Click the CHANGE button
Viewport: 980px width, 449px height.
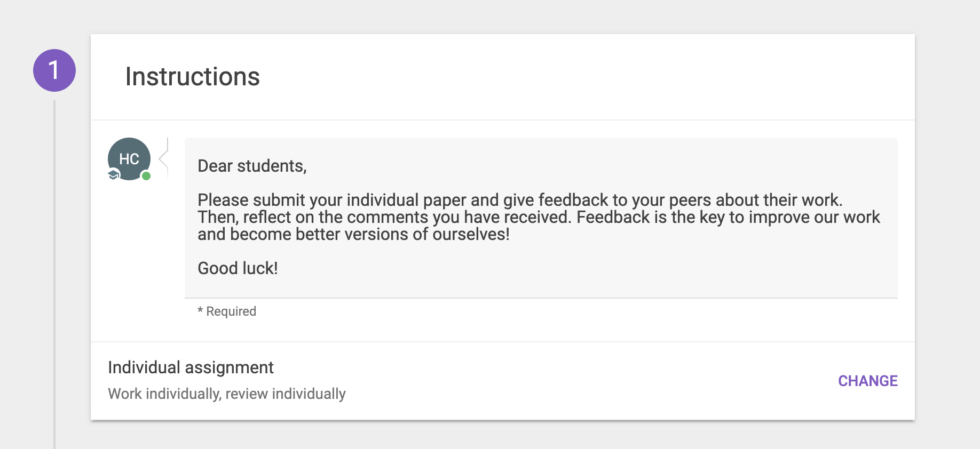[867, 381]
